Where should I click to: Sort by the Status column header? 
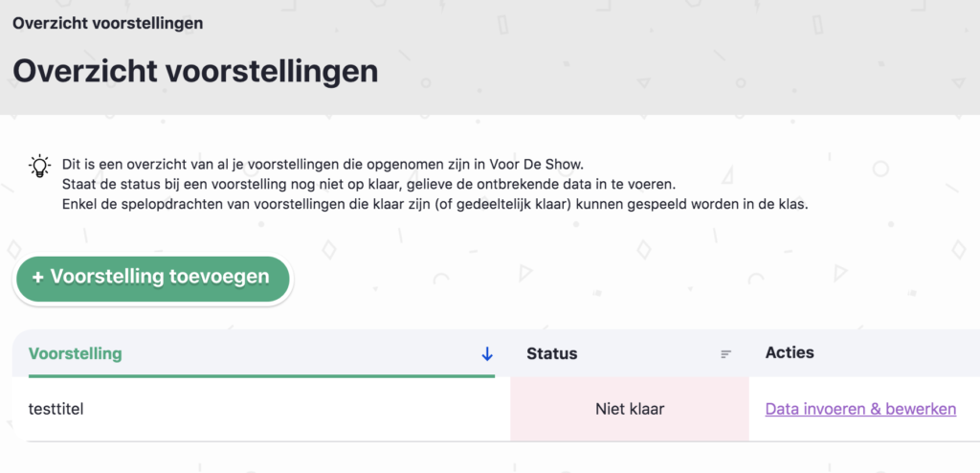[x=552, y=353]
